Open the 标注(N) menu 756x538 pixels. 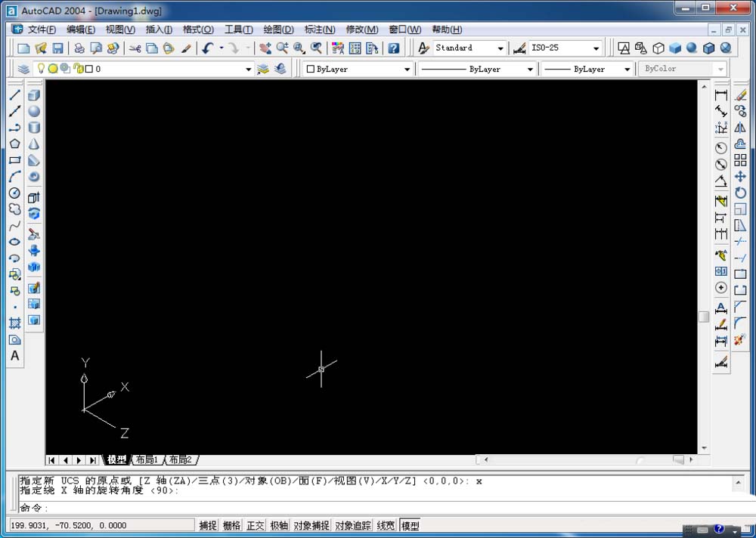click(x=320, y=29)
